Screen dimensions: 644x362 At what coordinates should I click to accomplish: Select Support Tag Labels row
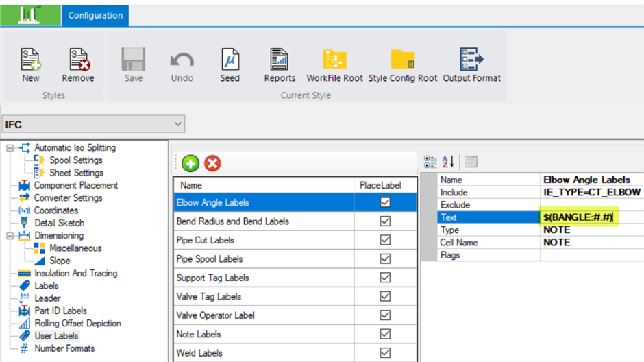coord(264,278)
